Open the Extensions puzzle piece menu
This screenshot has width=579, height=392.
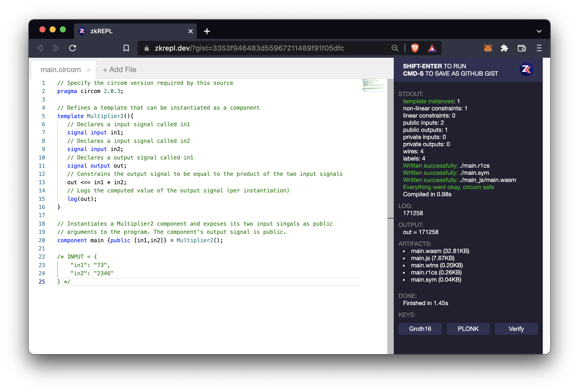pyautogui.click(x=504, y=48)
